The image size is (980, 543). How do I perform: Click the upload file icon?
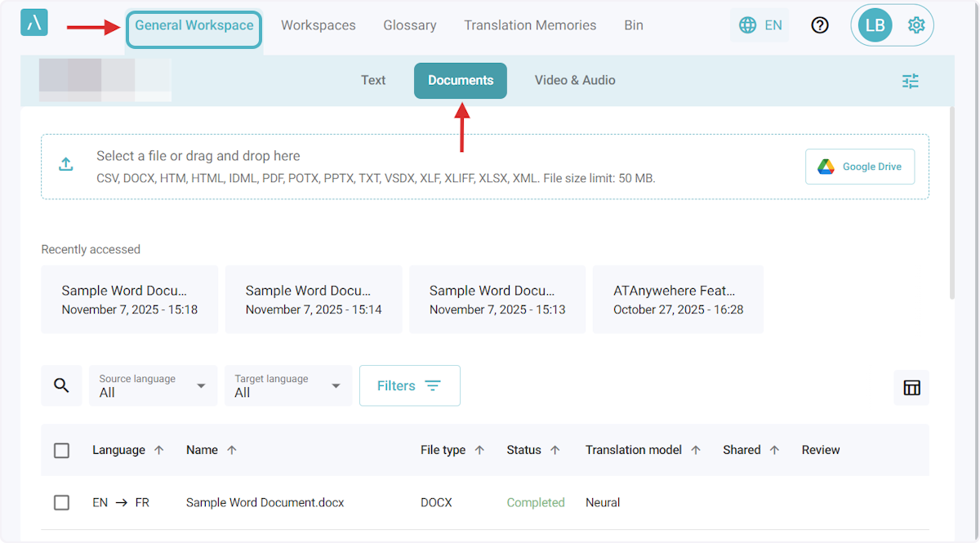(x=66, y=164)
